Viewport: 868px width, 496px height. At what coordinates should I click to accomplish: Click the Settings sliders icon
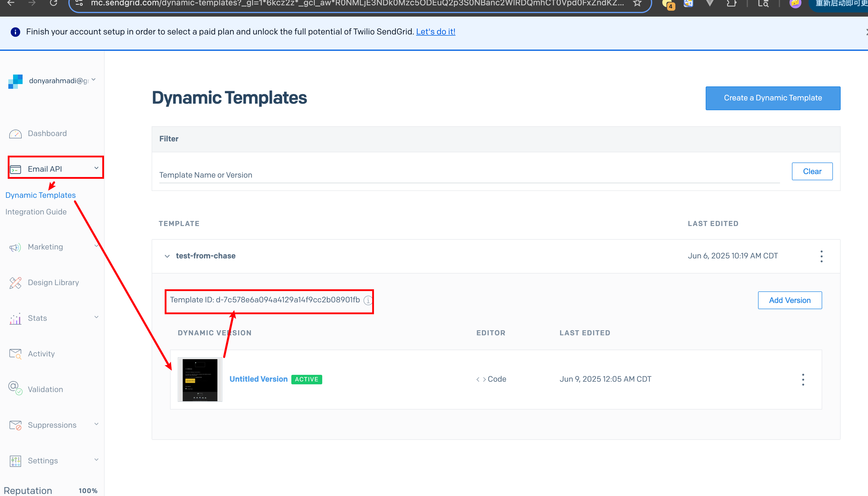click(15, 461)
